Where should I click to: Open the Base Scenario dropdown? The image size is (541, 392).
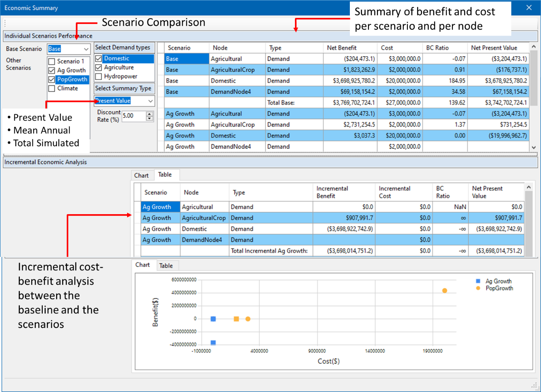(86, 49)
